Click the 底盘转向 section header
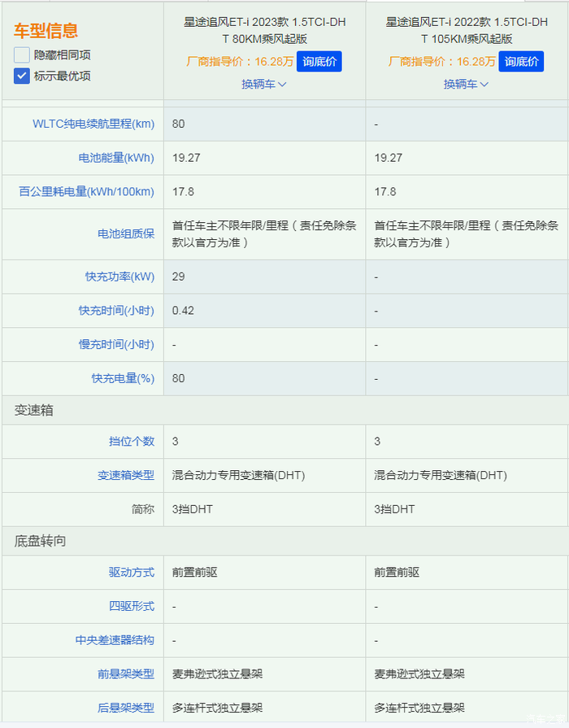The width and height of the screenshot is (569, 728). pyautogui.click(x=40, y=541)
